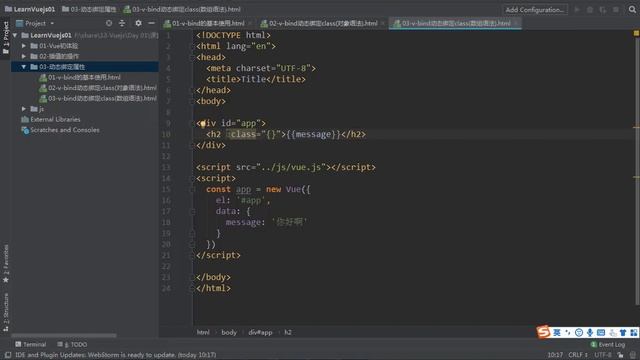The height and width of the screenshot is (360, 640).
Task: Click the Sogou S logo icon
Action: [x=543, y=332]
